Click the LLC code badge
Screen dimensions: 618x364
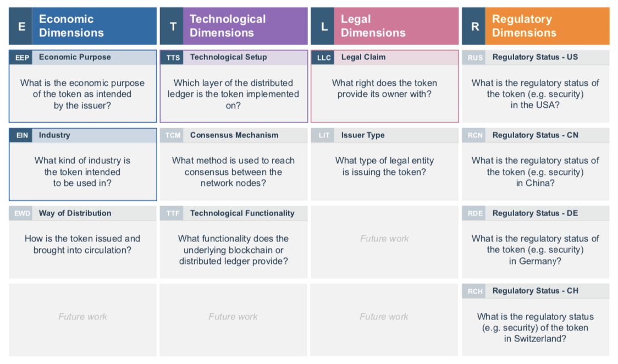(324, 58)
